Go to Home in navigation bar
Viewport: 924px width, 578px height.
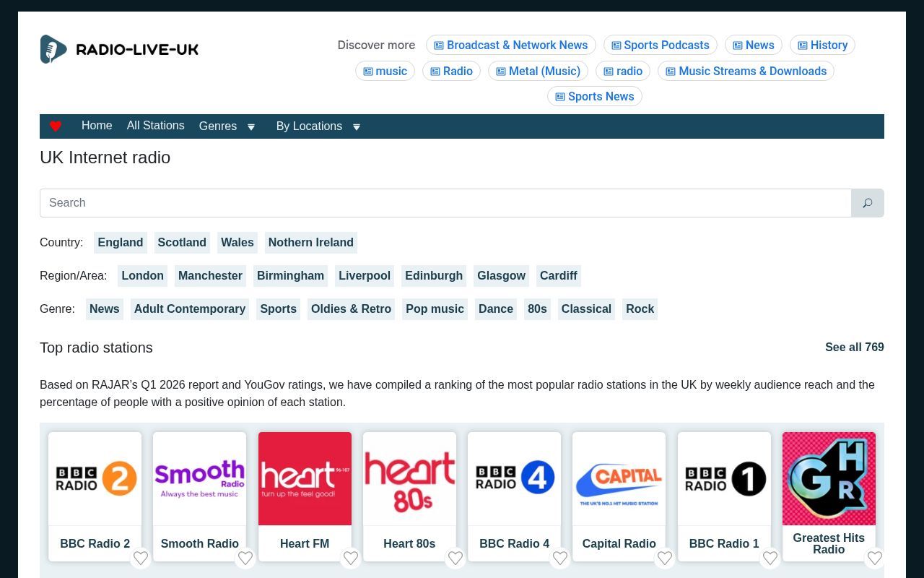[97, 126]
